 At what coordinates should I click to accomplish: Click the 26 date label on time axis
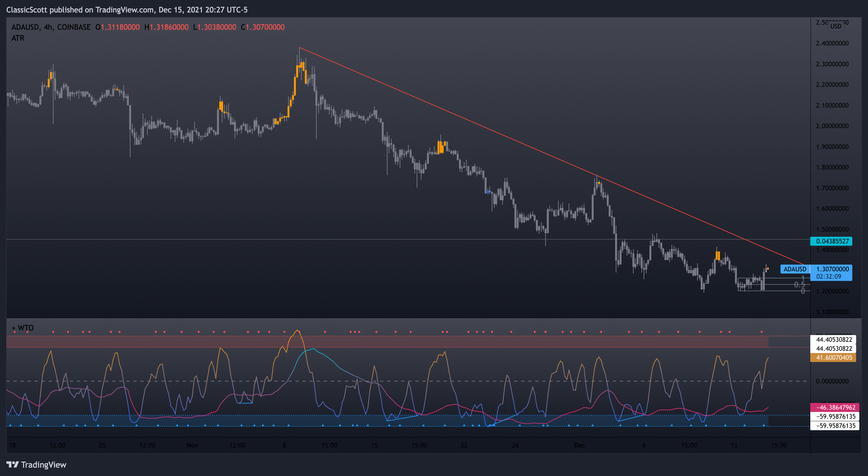point(515,445)
